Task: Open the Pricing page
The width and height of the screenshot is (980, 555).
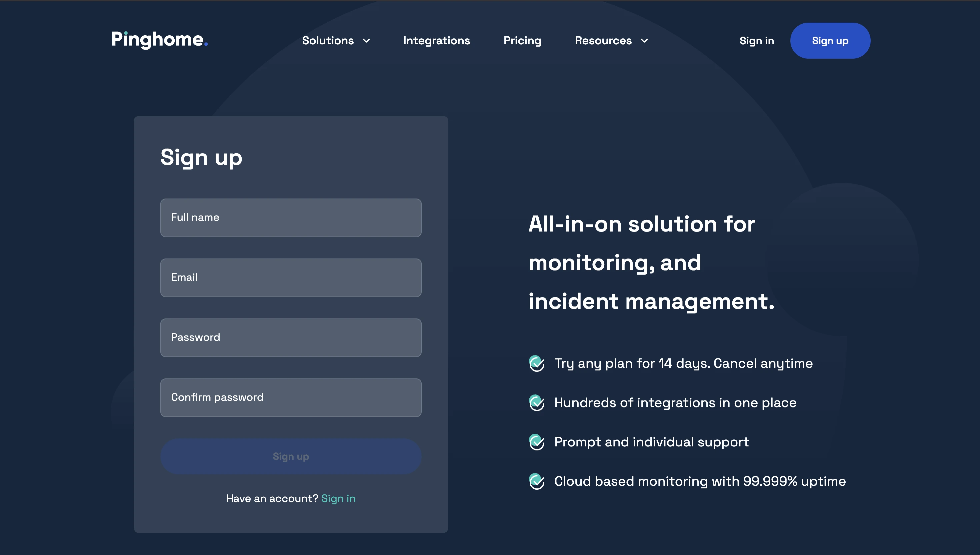Action: click(x=522, y=41)
